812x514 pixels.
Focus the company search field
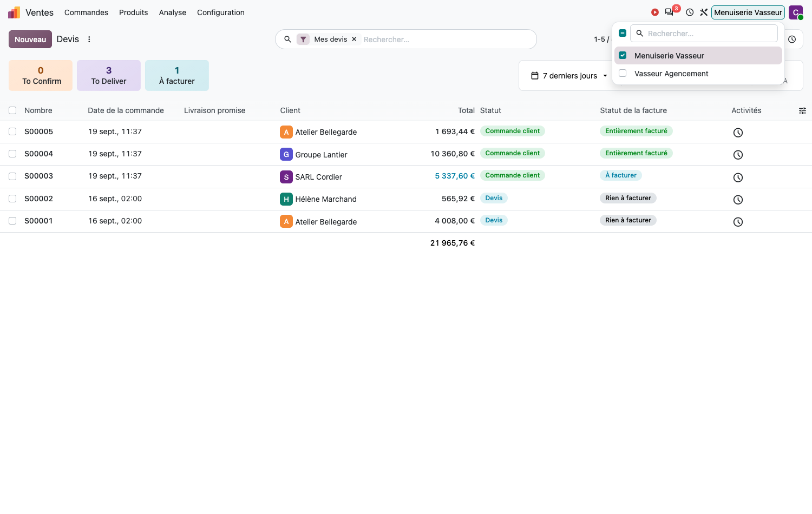tap(704, 34)
